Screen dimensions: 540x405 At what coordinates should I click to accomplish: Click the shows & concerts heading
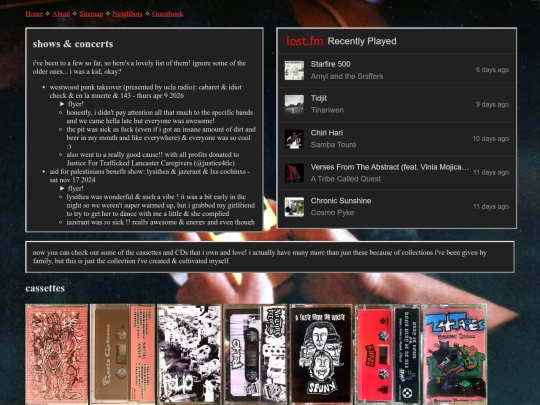[73, 44]
